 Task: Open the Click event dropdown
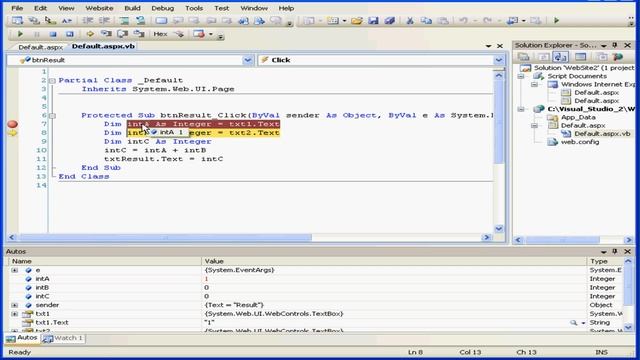click(499, 60)
